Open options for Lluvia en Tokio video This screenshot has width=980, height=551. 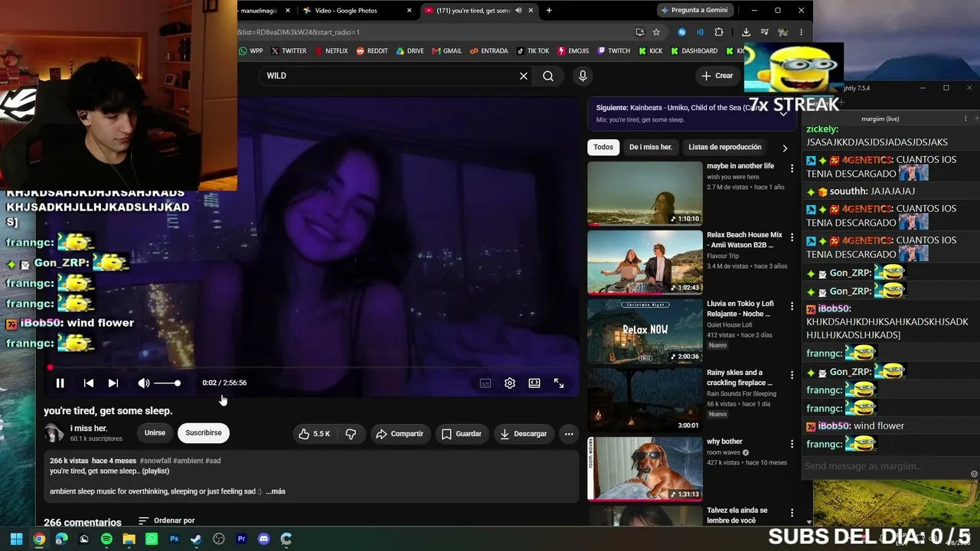792,306
